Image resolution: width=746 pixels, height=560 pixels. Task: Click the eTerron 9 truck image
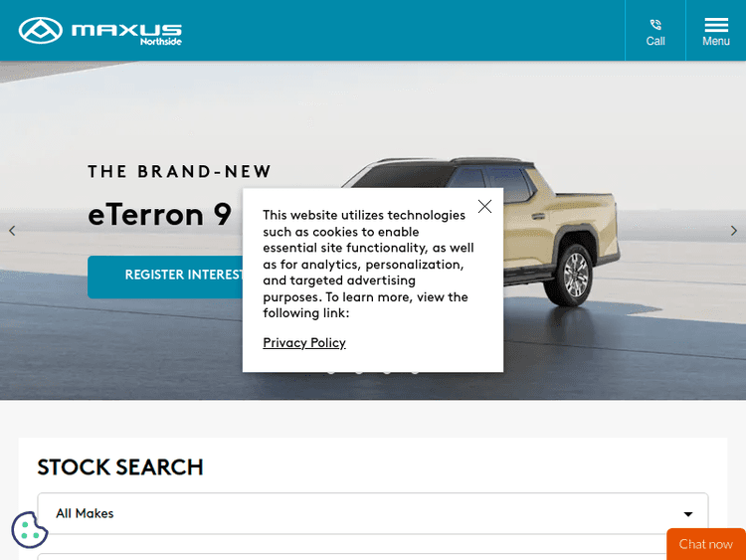point(480,231)
